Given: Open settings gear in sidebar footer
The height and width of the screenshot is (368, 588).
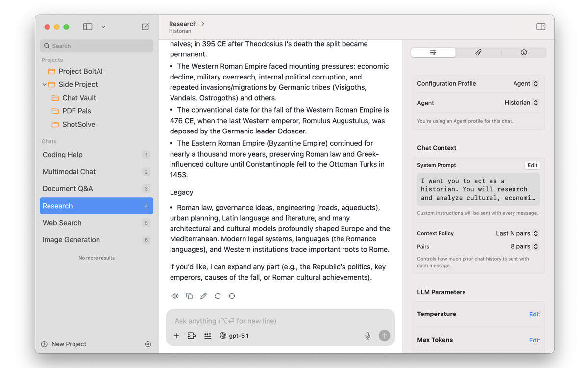Looking at the screenshot, I should pyautogui.click(x=148, y=344).
